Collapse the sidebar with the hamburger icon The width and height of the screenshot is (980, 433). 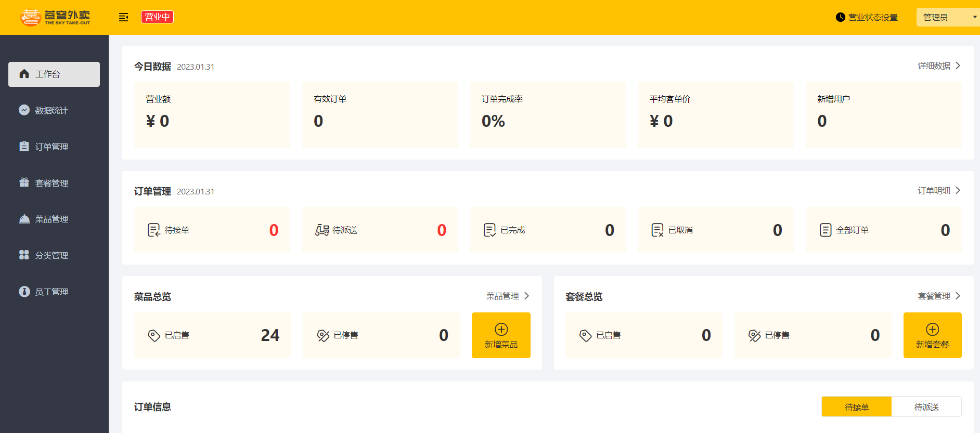point(123,17)
